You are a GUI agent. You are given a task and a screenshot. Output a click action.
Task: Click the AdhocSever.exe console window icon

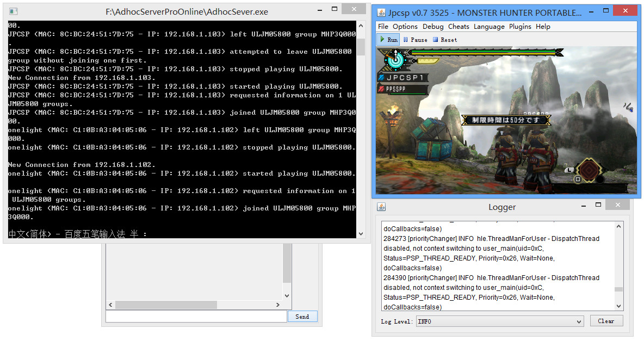coord(13,11)
